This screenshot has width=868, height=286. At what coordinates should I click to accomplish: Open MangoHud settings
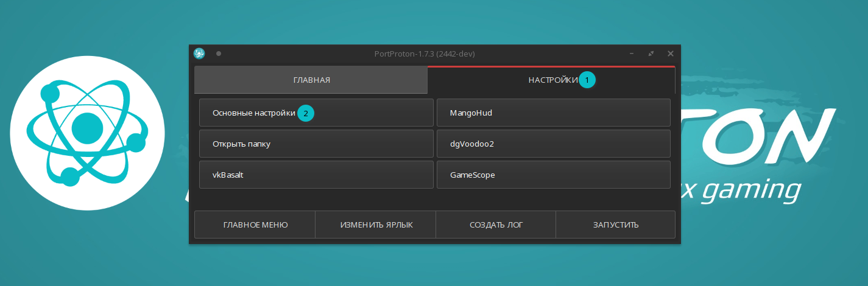[553, 113]
